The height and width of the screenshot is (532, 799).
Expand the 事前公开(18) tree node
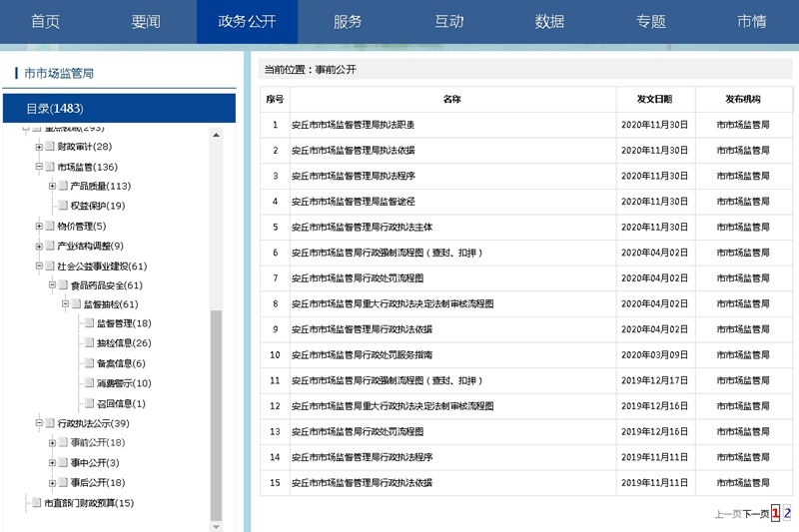click(x=52, y=443)
